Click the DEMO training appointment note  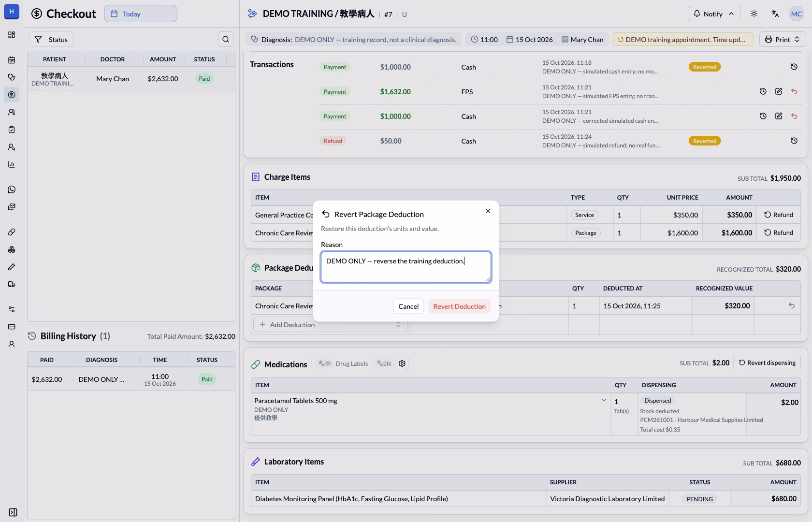(683, 39)
